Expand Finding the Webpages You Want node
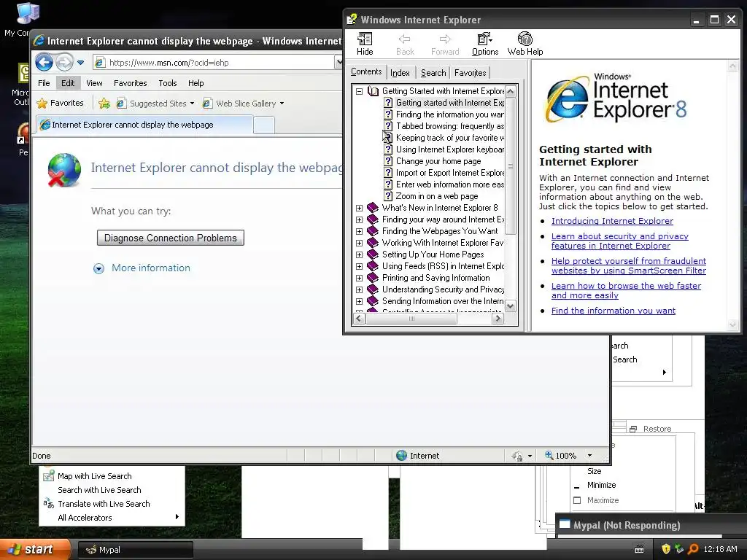 (x=359, y=231)
